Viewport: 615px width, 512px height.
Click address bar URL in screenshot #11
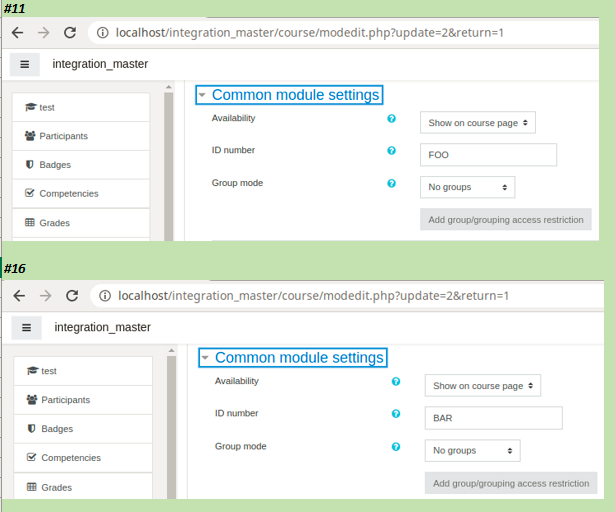[x=309, y=33]
